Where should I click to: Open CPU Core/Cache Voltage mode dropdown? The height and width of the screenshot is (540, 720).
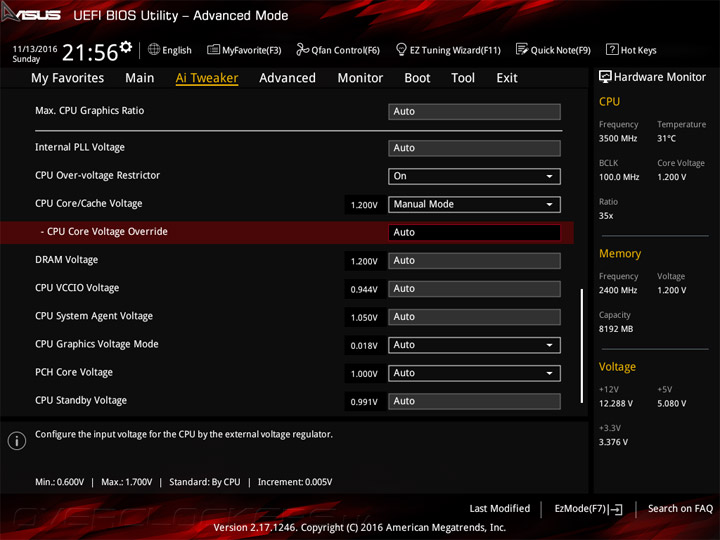[474, 204]
